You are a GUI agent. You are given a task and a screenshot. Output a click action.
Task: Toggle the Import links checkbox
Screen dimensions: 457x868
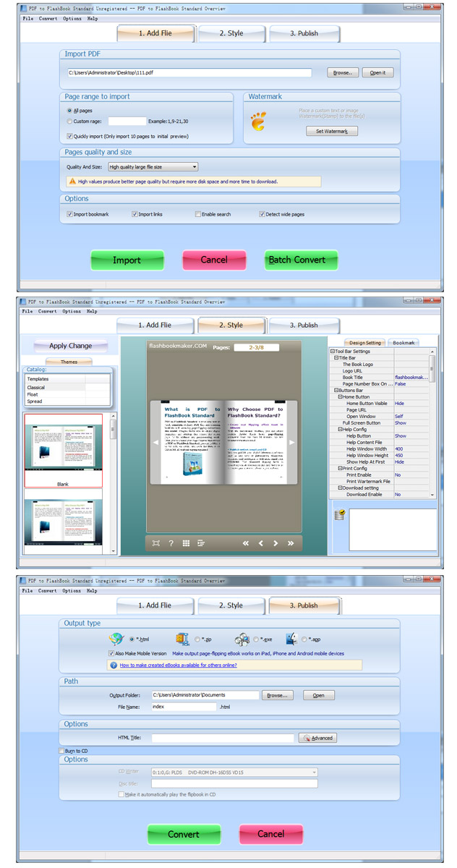tap(134, 214)
